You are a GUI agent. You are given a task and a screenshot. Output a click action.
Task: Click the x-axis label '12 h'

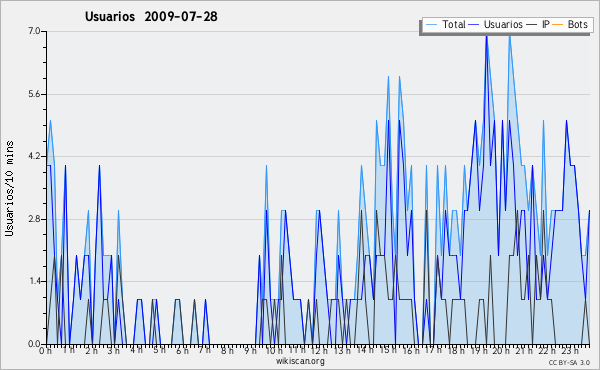[x=319, y=351]
